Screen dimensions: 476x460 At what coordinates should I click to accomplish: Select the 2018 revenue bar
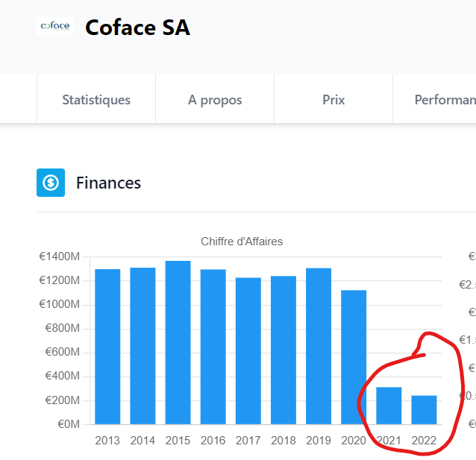pos(284,350)
